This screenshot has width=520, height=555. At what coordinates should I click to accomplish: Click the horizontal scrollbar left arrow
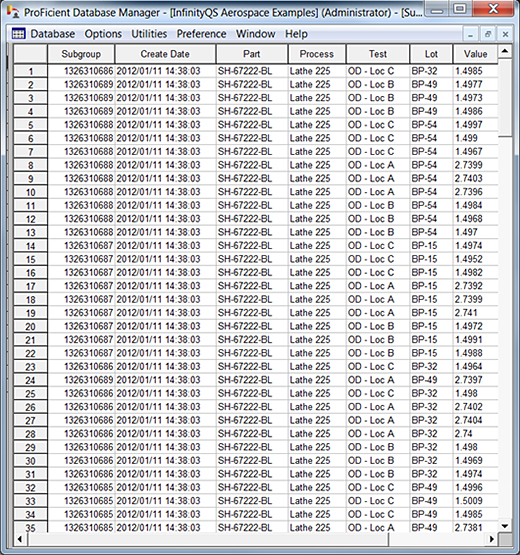20,539
